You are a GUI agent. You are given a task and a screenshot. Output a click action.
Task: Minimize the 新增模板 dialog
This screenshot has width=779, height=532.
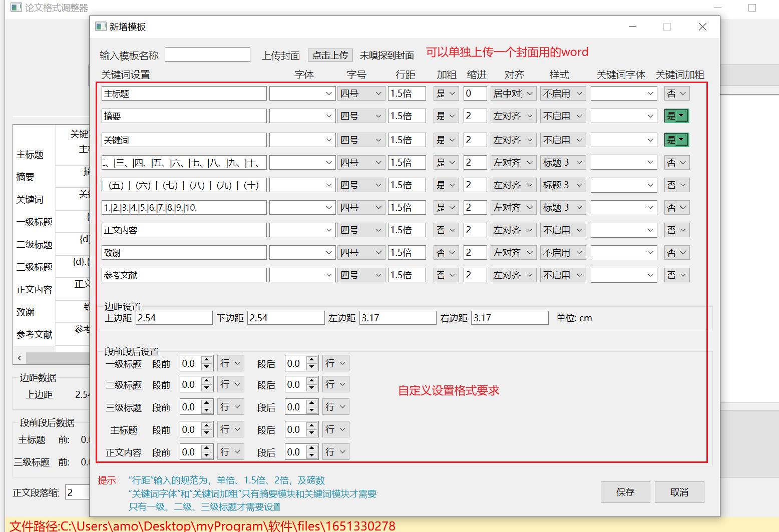(632, 27)
